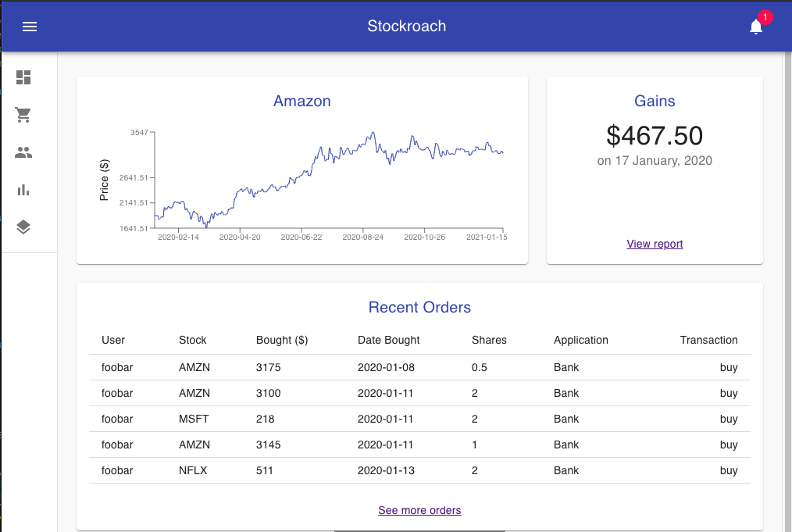
Task: Select the NFLX order row
Action: pyautogui.click(x=419, y=470)
